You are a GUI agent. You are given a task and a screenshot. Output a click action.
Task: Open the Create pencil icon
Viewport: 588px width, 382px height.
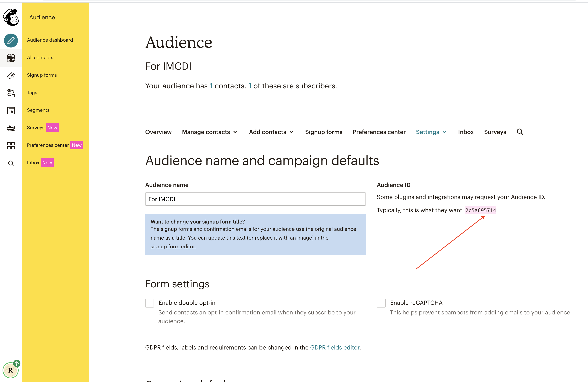pyautogui.click(x=11, y=40)
